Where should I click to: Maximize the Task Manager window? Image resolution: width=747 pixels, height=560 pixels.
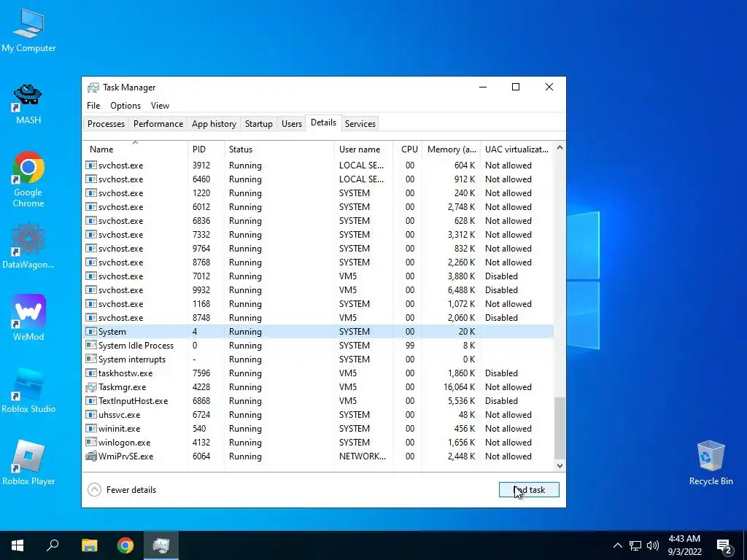[x=516, y=87]
